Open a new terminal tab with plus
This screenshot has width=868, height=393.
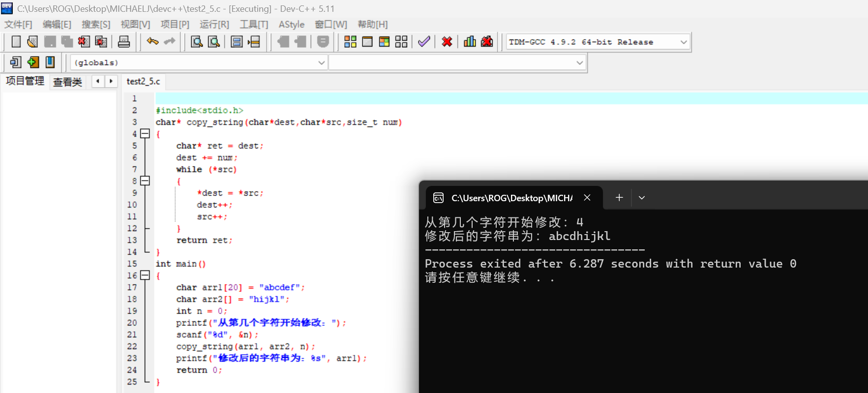click(619, 198)
